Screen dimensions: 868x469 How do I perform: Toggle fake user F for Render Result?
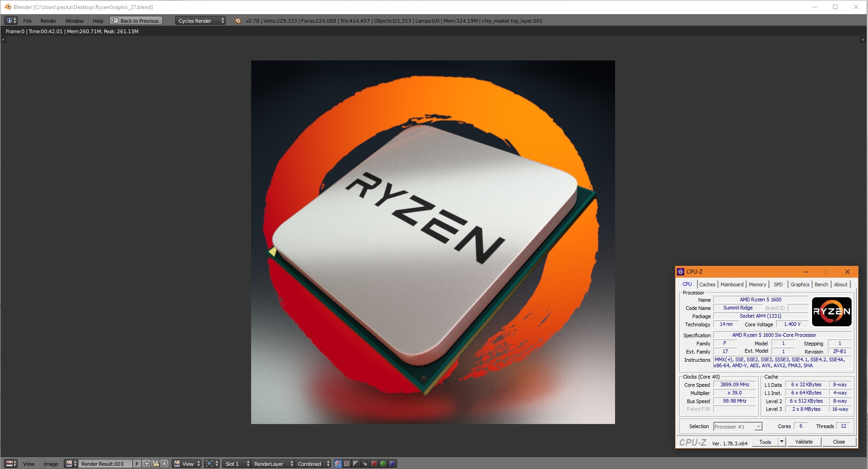[137, 464]
